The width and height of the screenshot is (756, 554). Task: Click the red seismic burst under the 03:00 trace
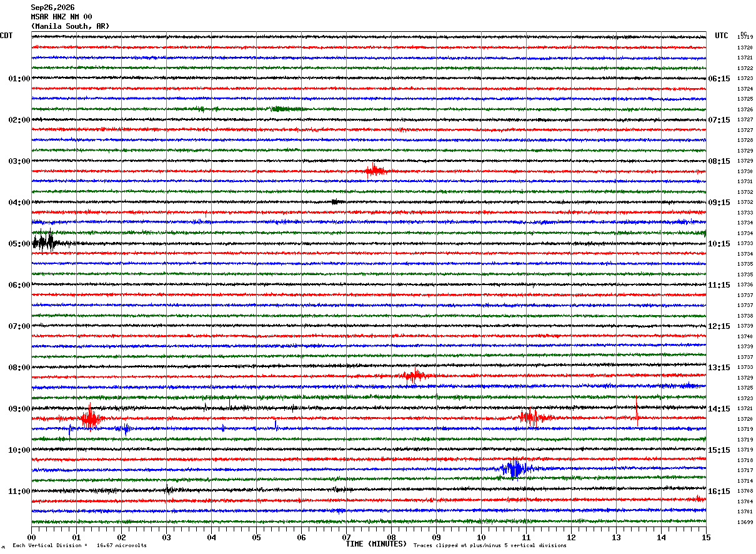(376, 170)
